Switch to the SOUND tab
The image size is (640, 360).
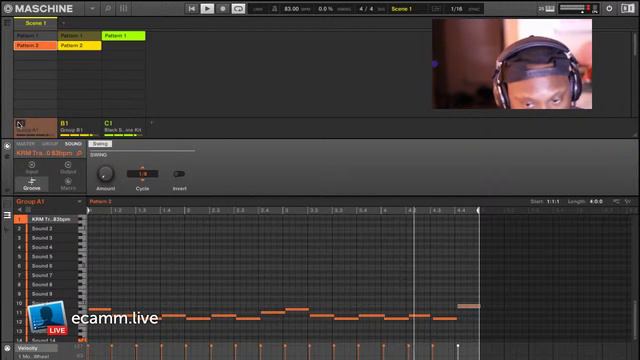[x=73, y=144]
